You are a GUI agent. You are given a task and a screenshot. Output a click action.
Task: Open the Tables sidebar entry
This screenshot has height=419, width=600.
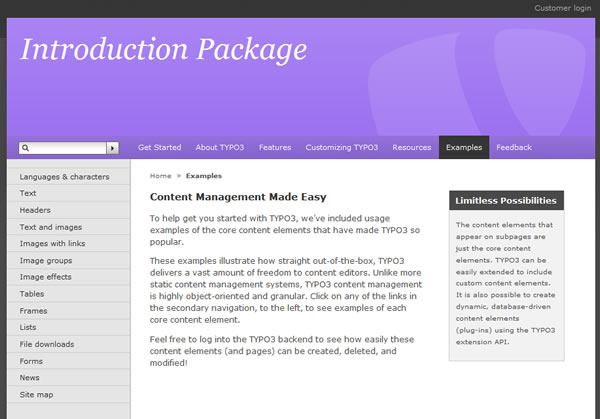pos(32,294)
